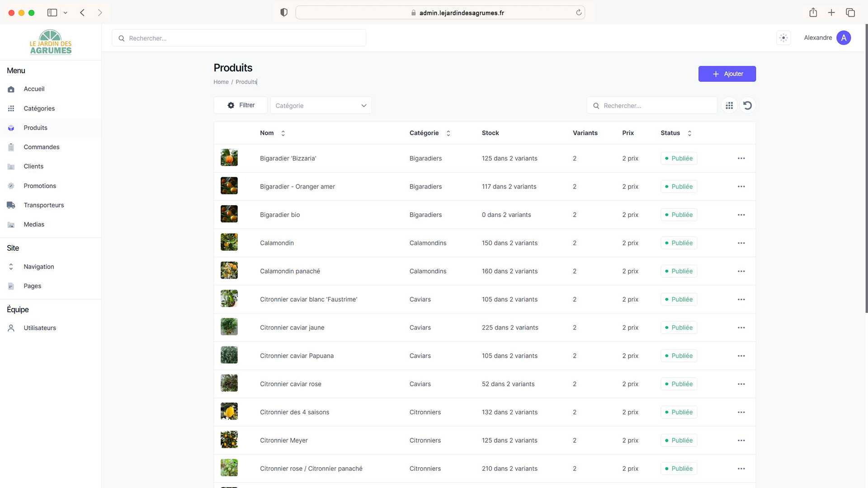Viewport: 868px width, 488px height.
Task: Click the grid view icon beside search
Action: pyautogui.click(x=729, y=105)
